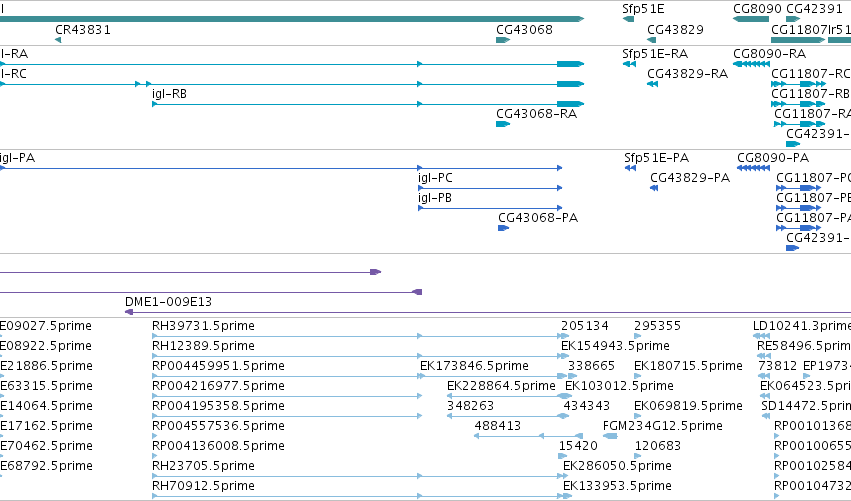The height and width of the screenshot is (501, 851).
Task: Click the RP004136008.5prime EST label
Action: (x=218, y=446)
